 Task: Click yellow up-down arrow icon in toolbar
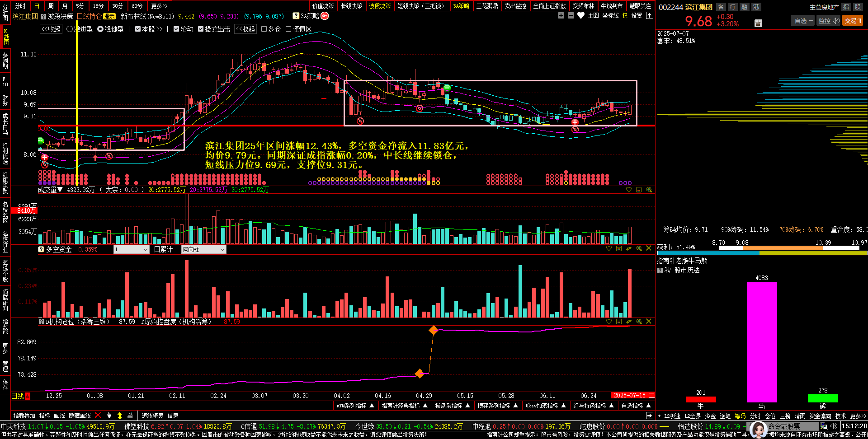(120, 416)
